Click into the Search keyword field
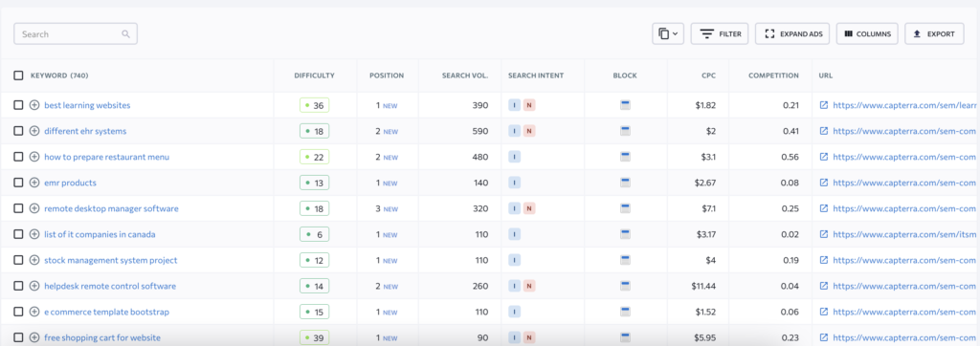Image resolution: width=980 pixels, height=346 pixels. pyautogui.click(x=76, y=33)
